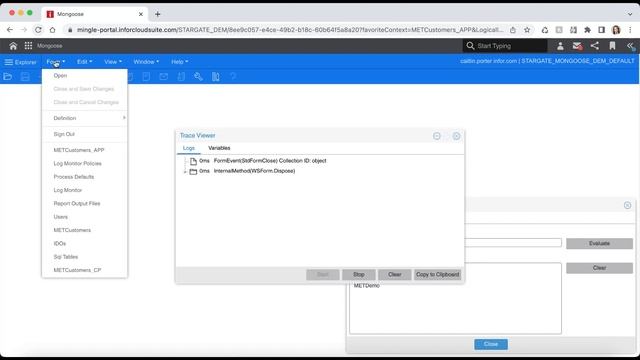Click the browser home icon
Image resolution: width=640 pixels, height=360 pixels.
click(x=52, y=30)
